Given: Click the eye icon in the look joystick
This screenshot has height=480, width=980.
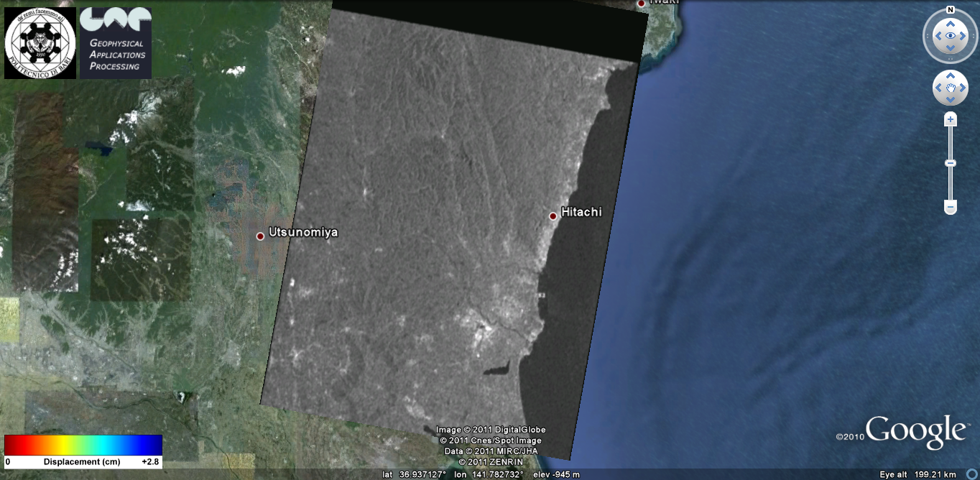Looking at the screenshot, I should pos(951,35).
